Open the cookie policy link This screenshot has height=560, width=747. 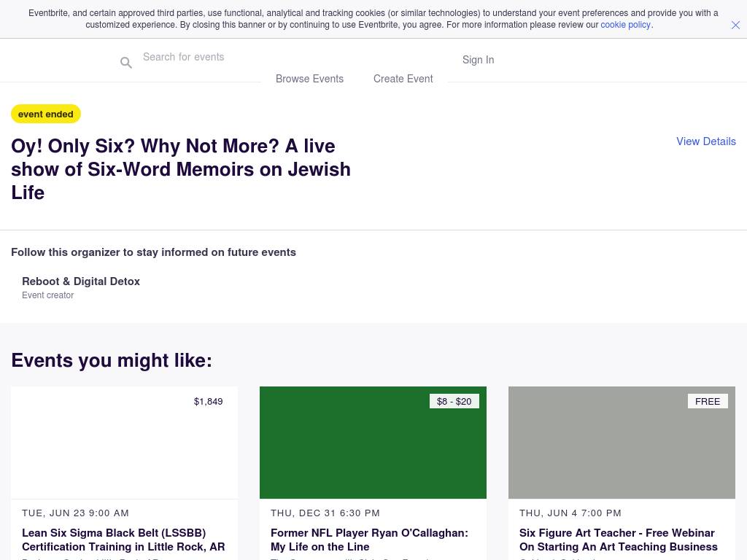[x=625, y=25]
